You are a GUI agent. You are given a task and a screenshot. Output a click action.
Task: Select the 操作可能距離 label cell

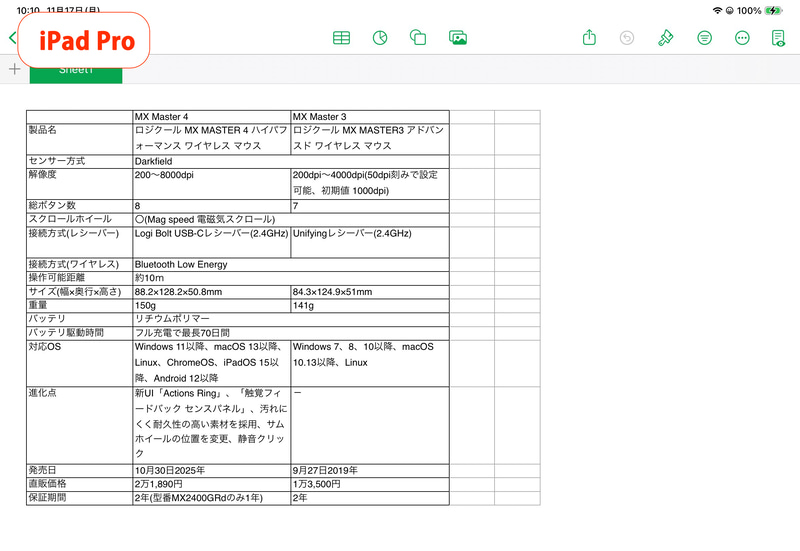click(x=80, y=278)
